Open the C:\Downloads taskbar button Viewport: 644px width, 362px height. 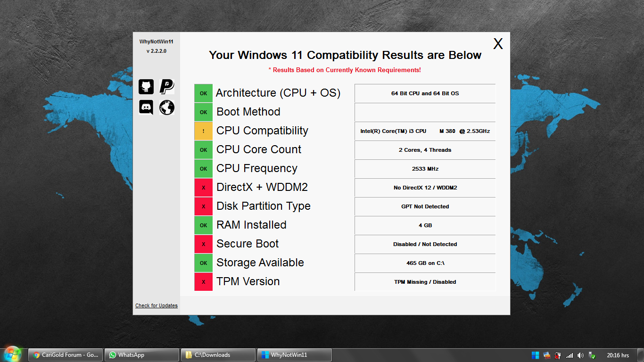pos(218,355)
